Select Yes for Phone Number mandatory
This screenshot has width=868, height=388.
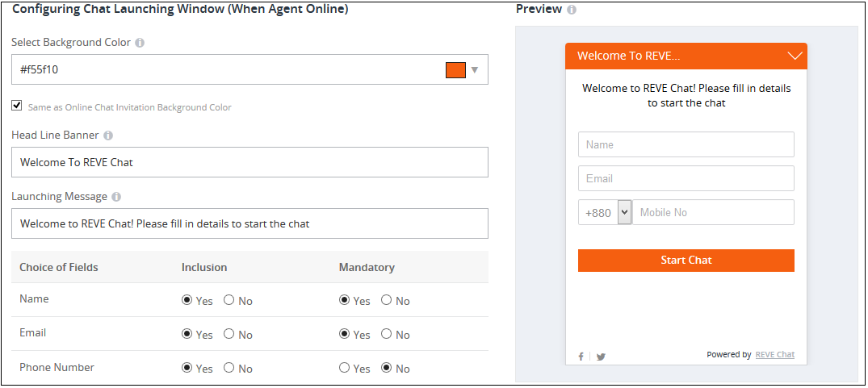click(344, 368)
